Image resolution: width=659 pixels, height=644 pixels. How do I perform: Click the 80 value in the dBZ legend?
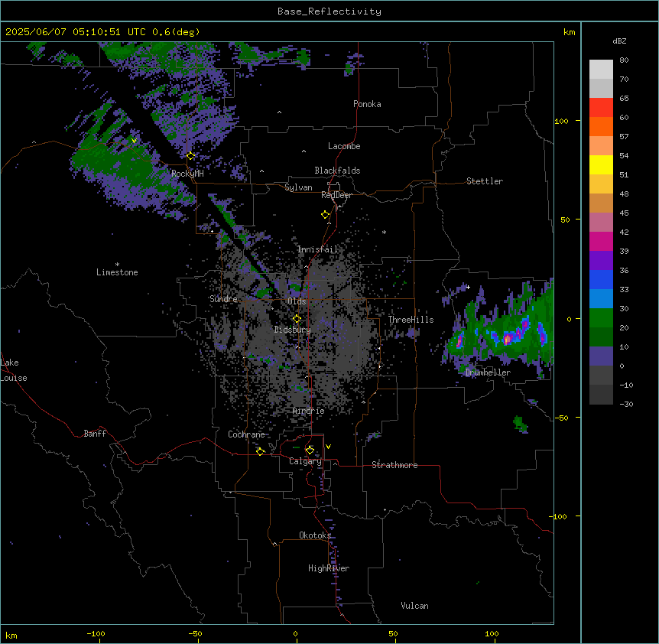[624, 60]
